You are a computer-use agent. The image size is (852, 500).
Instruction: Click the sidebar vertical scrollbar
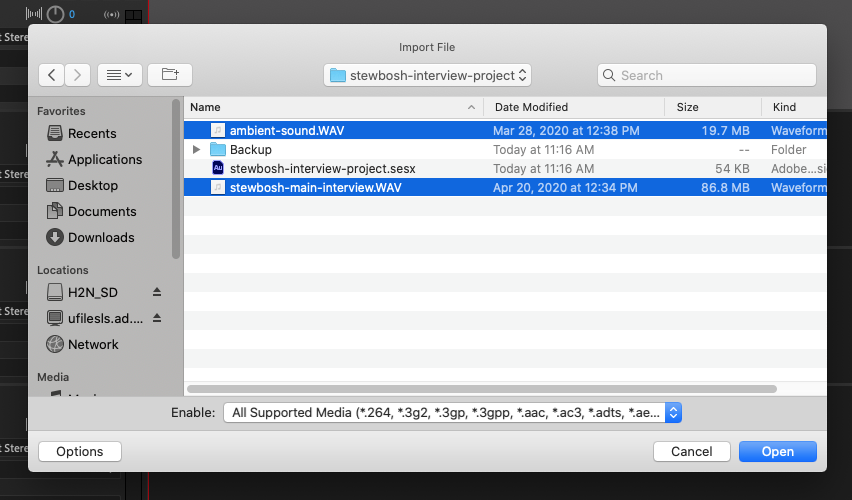coord(176,179)
